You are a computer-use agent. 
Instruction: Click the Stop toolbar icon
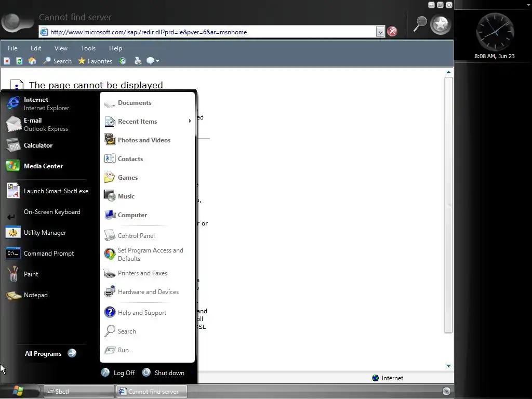[x=7, y=61]
